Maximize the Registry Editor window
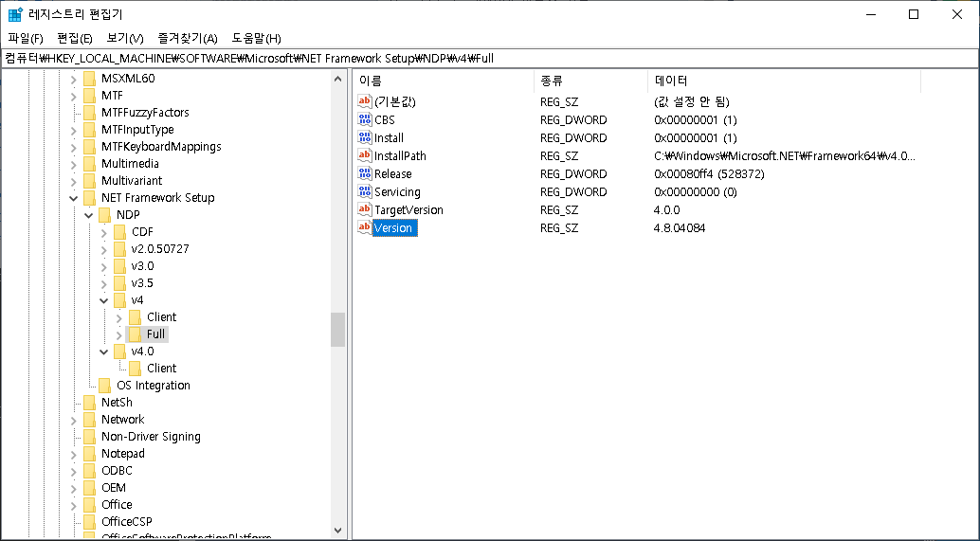The width and height of the screenshot is (980, 541). pyautogui.click(x=914, y=14)
